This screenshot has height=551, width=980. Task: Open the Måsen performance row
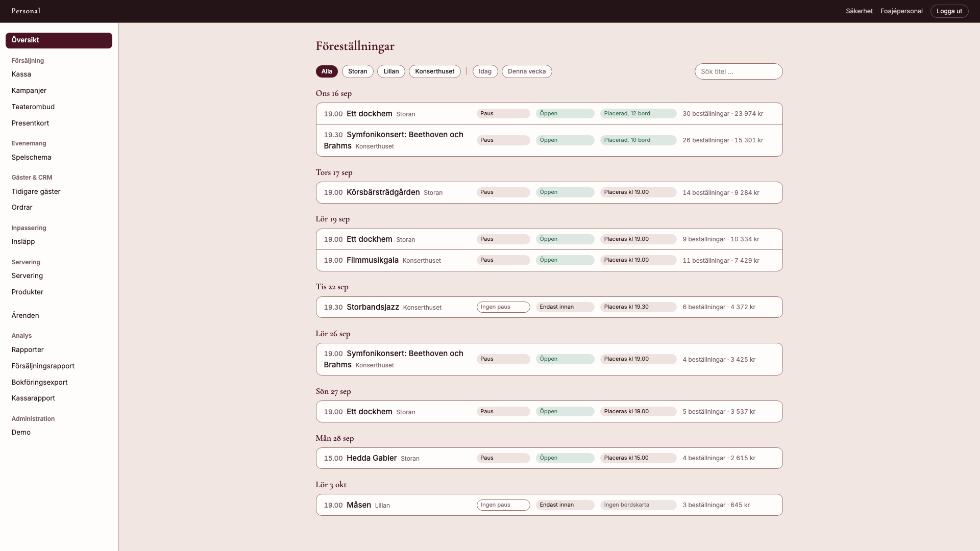[549, 505]
